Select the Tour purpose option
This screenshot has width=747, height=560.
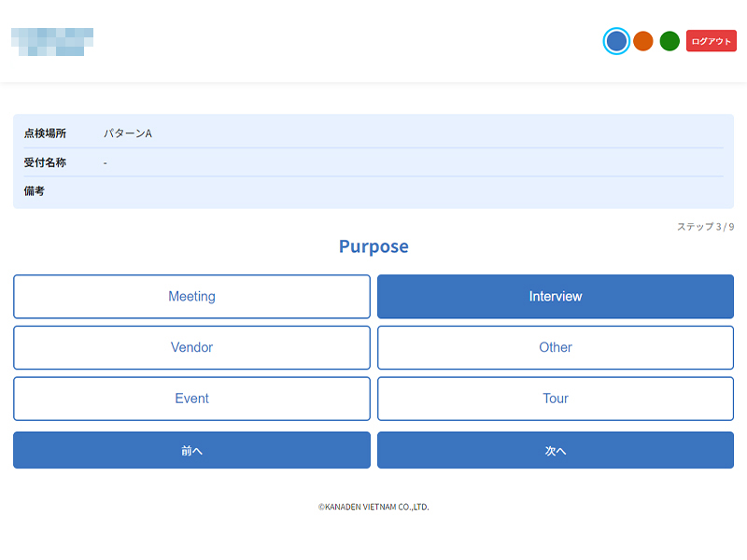(x=555, y=399)
